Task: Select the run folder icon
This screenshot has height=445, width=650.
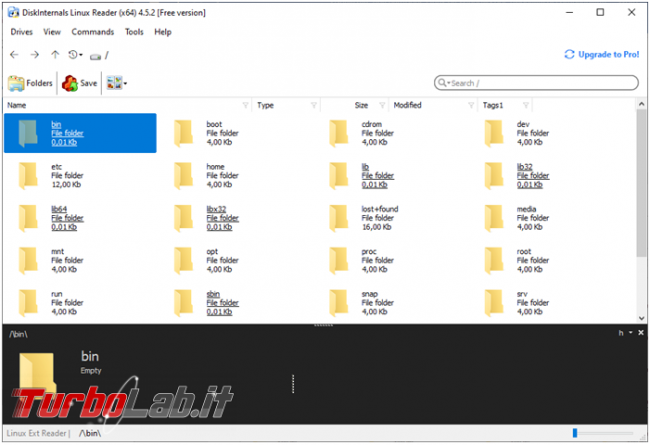Action: pyautogui.click(x=28, y=303)
